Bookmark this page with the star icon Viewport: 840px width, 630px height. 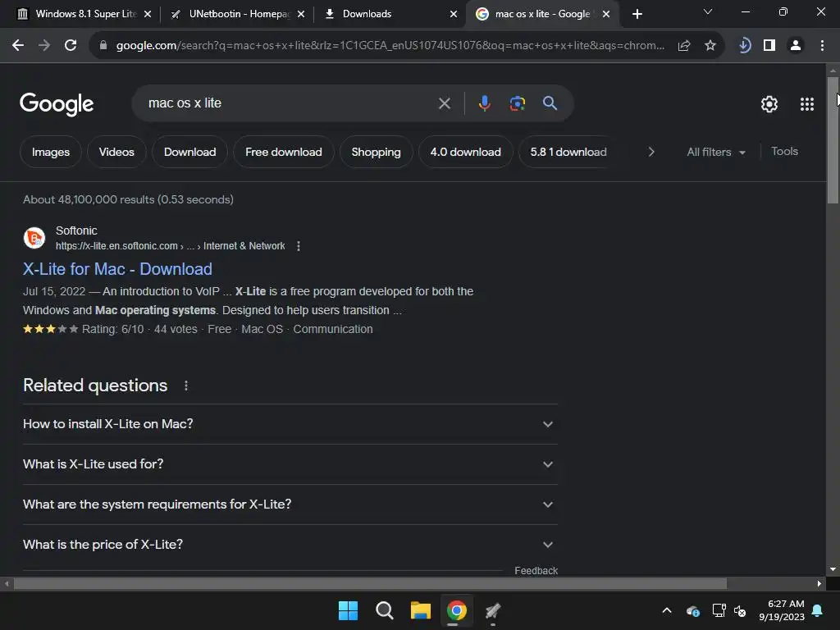(710, 46)
